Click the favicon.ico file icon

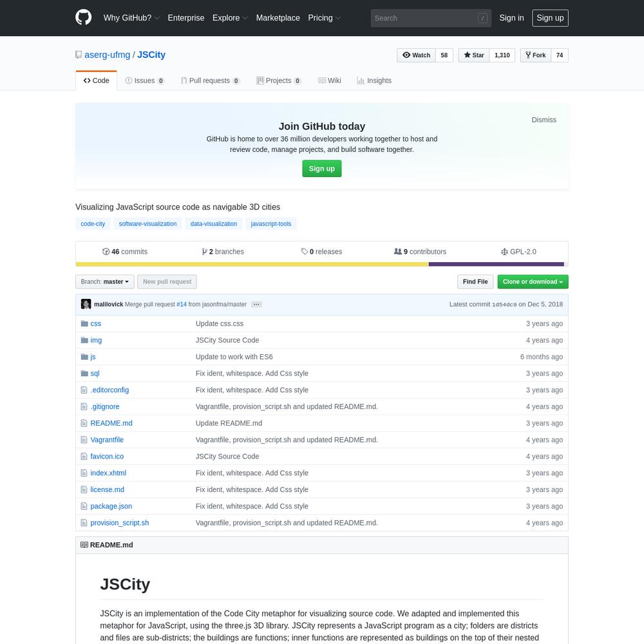(x=84, y=457)
